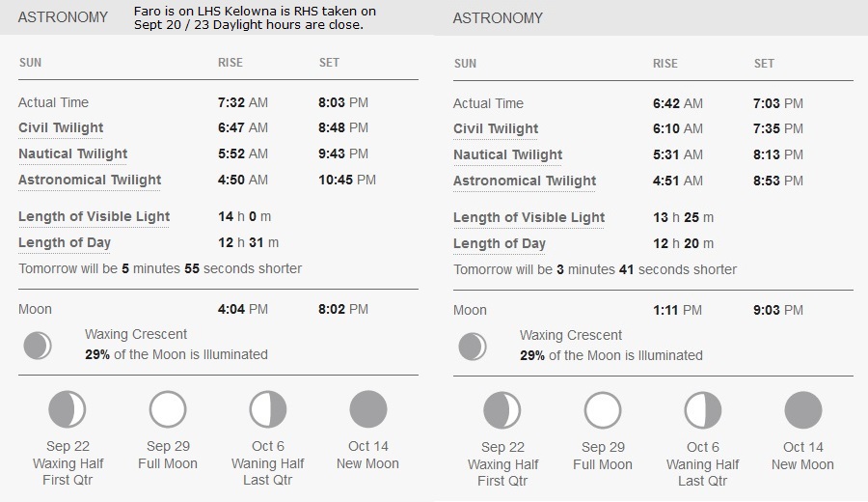Click left Length of Visible Light link
Image resolution: width=868 pixels, height=502 pixels.
(95, 216)
